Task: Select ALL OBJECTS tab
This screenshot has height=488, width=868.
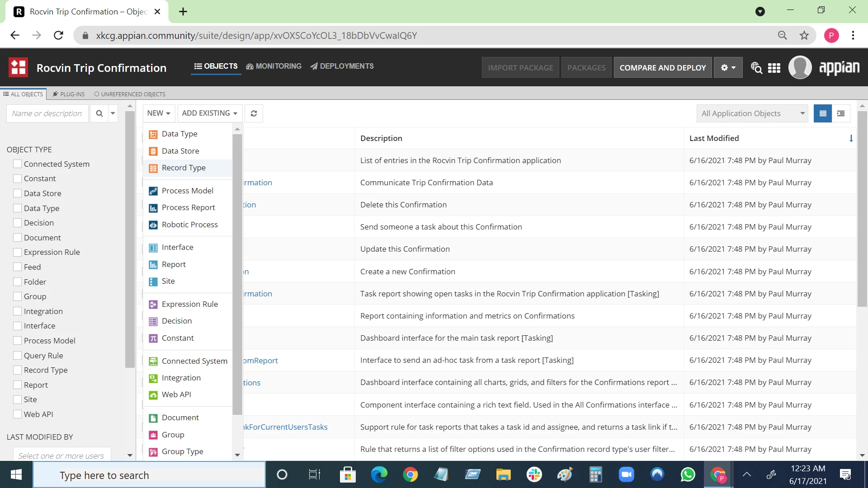Action: tap(23, 94)
